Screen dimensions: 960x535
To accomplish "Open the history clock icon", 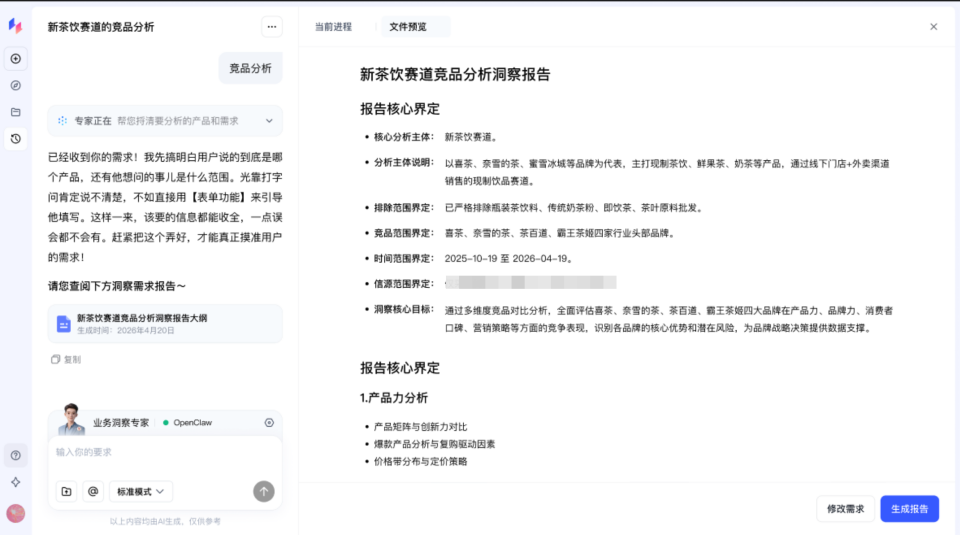I will coord(16,139).
